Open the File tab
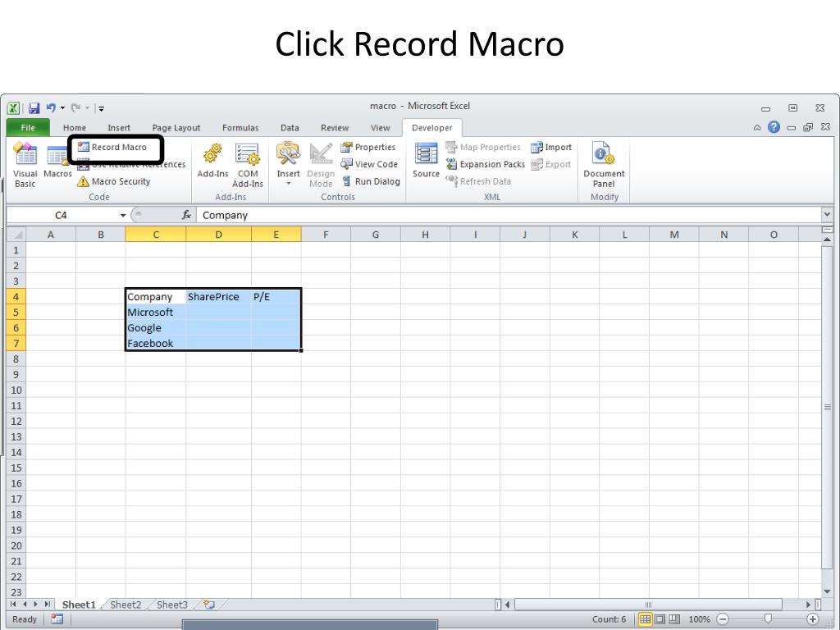Screen dimensions: 840x630 click(x=28, y=127)
